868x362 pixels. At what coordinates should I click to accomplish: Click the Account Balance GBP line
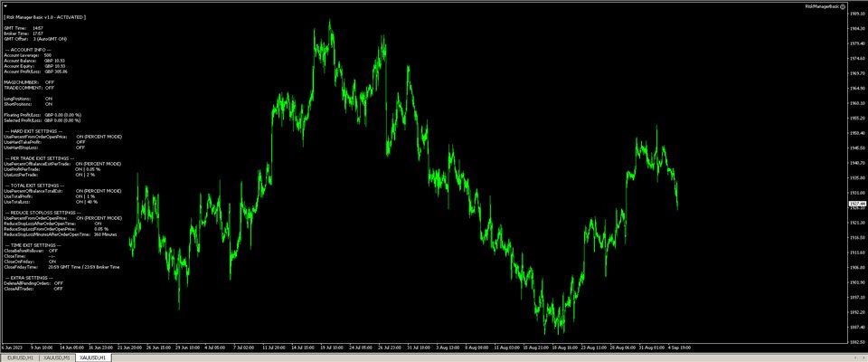click(x=34, y=61)
